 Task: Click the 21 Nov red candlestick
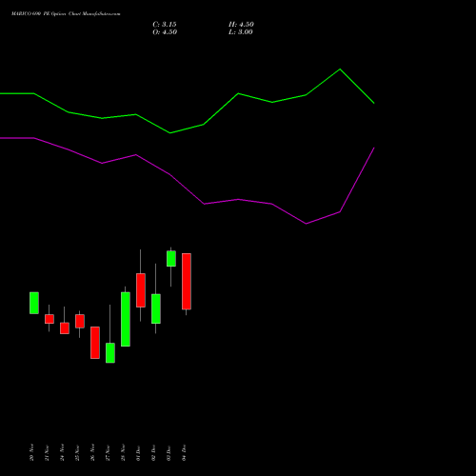pos(50,319)
